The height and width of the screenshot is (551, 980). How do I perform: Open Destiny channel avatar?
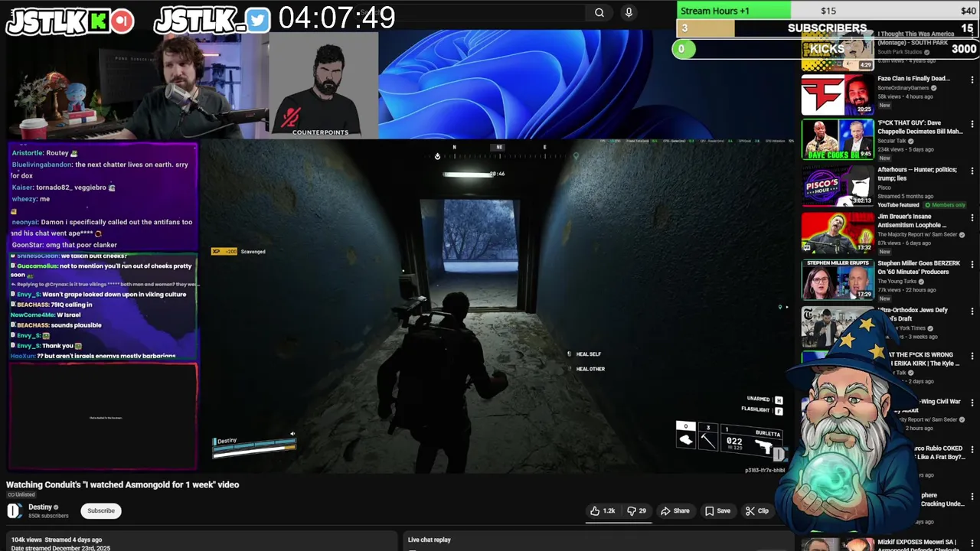[x=15, y=511]
